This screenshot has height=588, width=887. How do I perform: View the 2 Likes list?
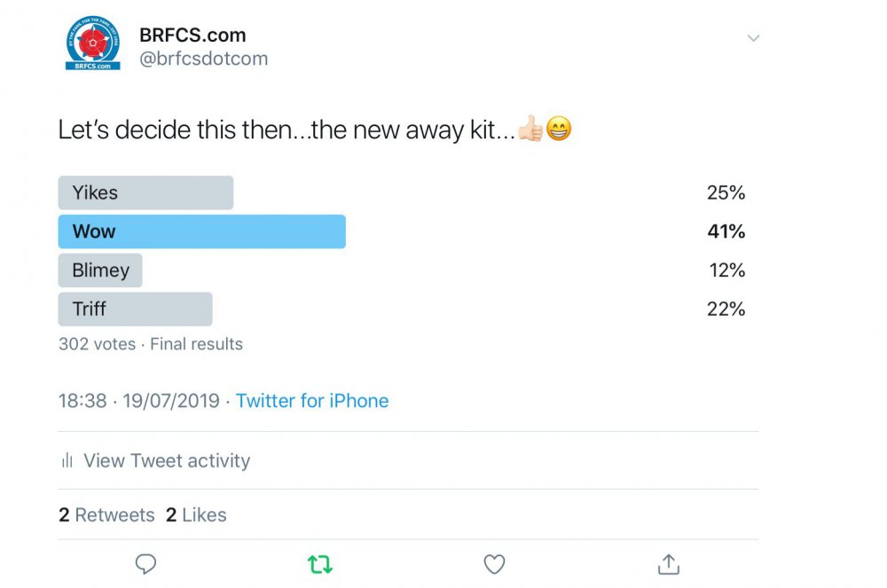[196, 515]
